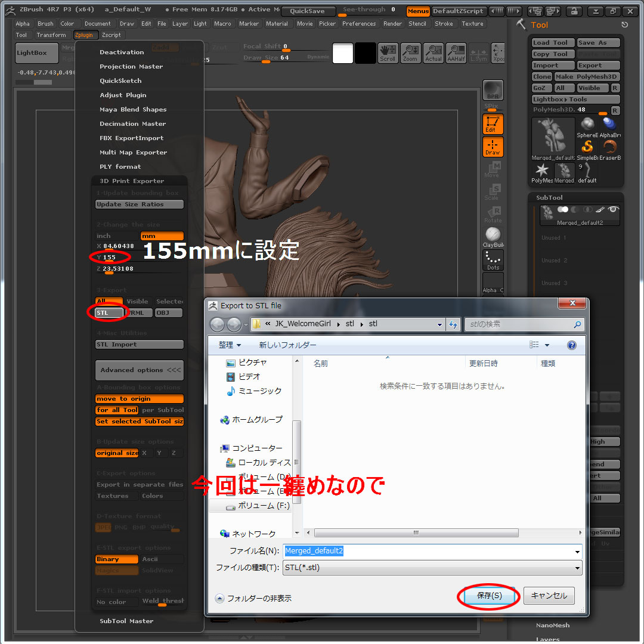
Task: Choose the AlphaBrush tool thumbnail
Action: click(x=609, y=128)
